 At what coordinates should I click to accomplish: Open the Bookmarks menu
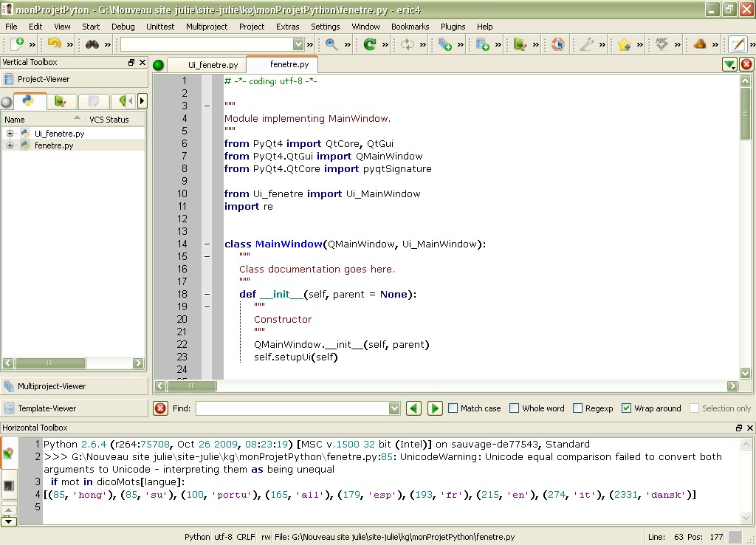pos(410,27)
